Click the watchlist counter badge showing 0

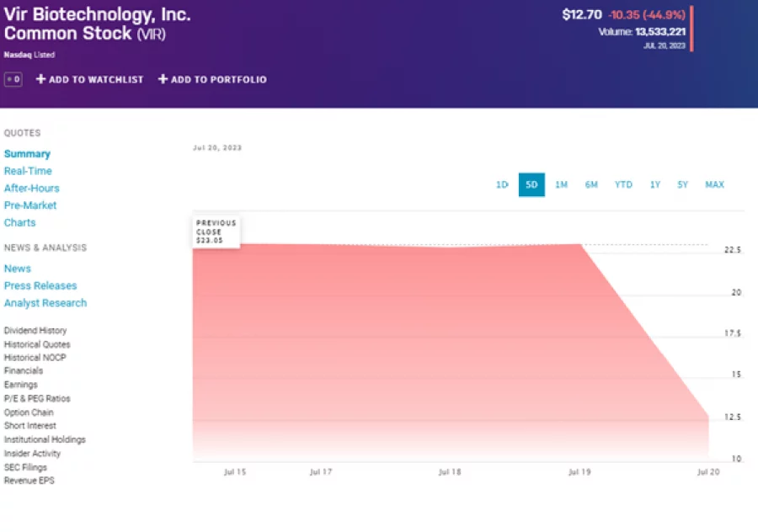[x=13, y=78]
